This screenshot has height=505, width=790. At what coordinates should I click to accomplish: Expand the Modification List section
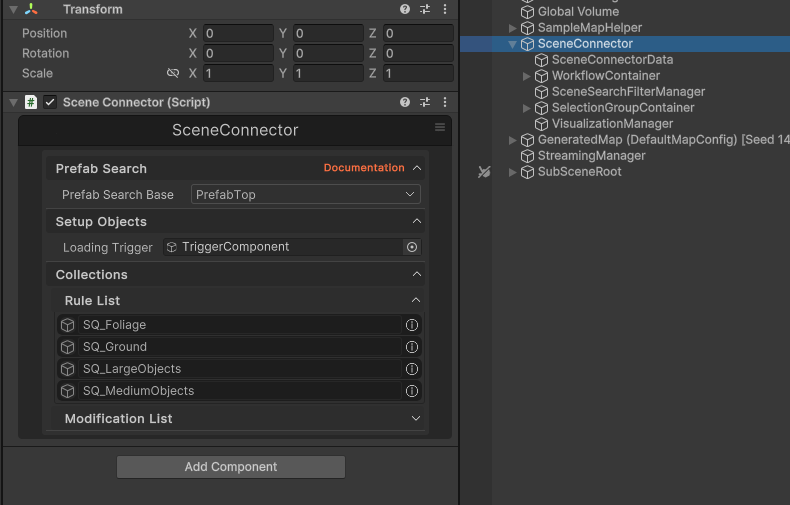coord(416,419)
